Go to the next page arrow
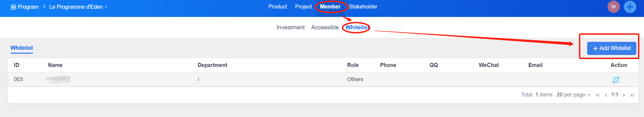This screenshot has width=644, height=117. pyautogui.click(x=624, y=95)
